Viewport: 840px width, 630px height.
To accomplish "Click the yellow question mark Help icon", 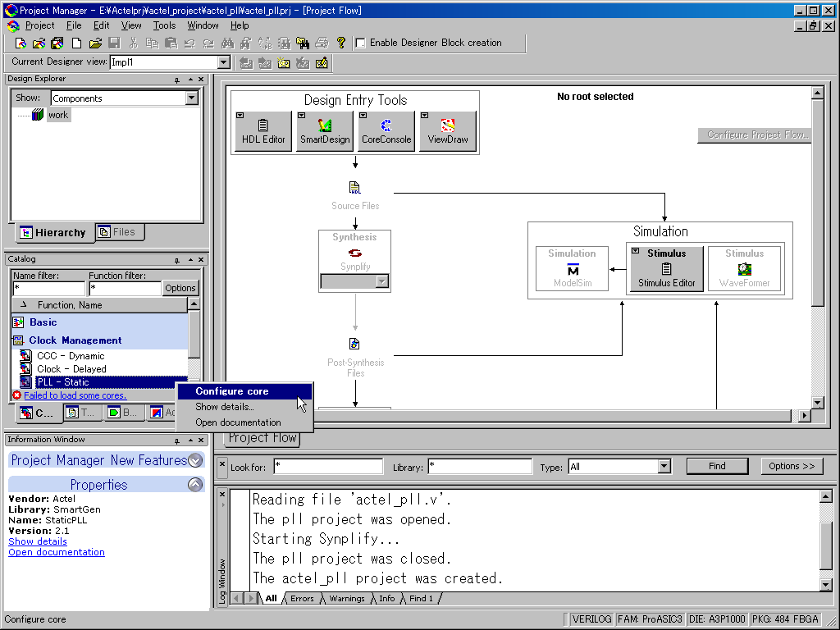I will 340,43.
